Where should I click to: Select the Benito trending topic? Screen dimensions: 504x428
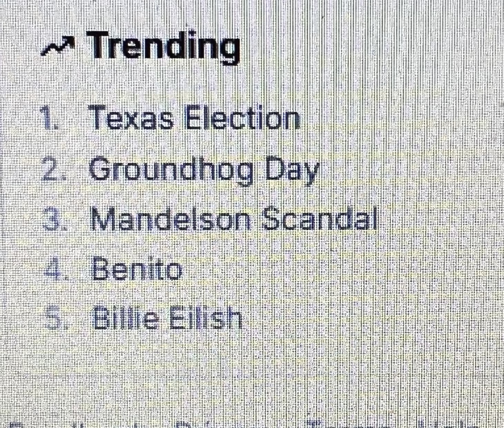tap(136, 269)
